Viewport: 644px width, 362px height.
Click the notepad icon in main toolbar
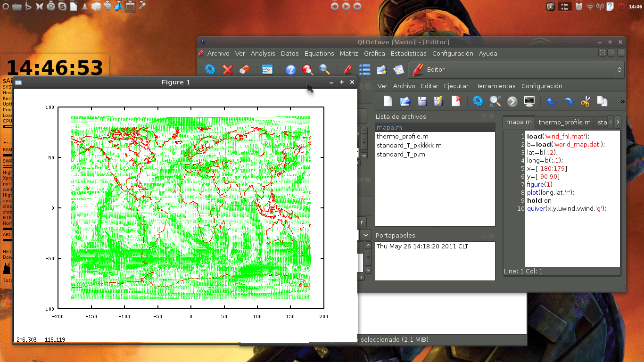coord(398,70)
